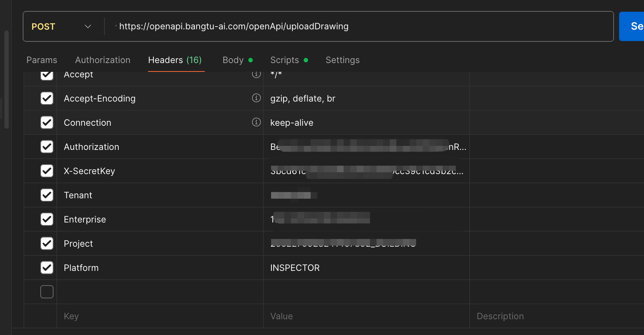Open the Body tab
The image size is (644, 335).
(x=237, y=60)
